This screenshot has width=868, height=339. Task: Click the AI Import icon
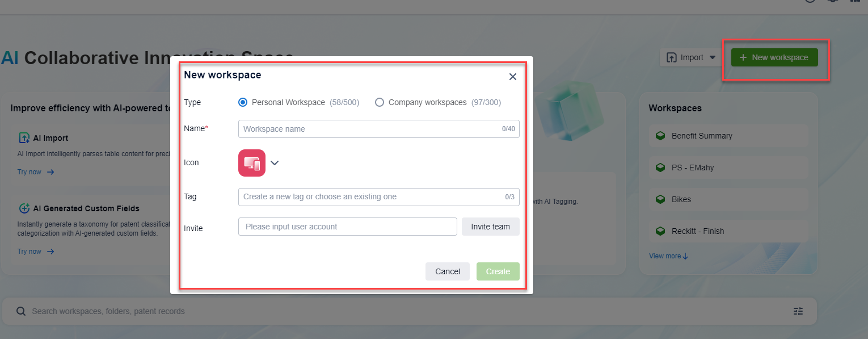coord(24,138)
